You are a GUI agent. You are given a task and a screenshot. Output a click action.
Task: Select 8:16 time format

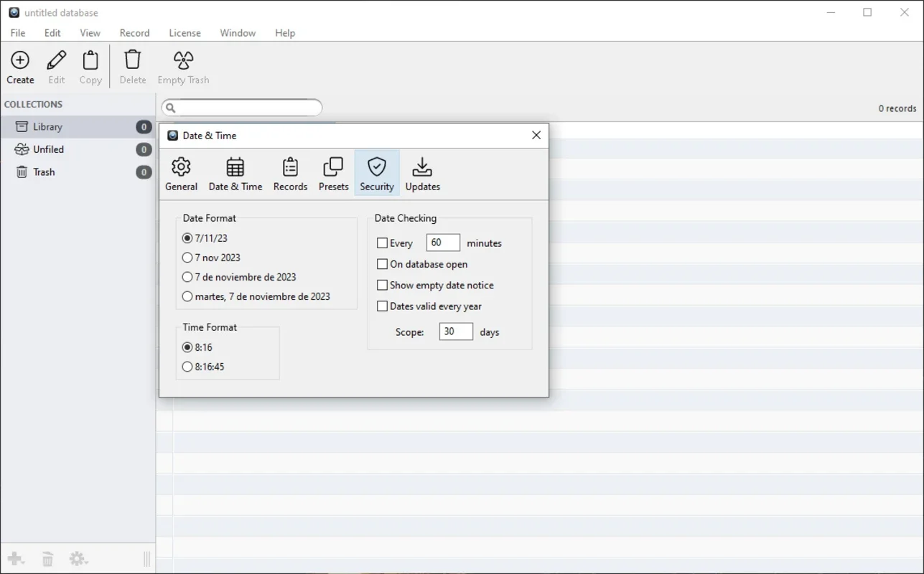(197, 347)
